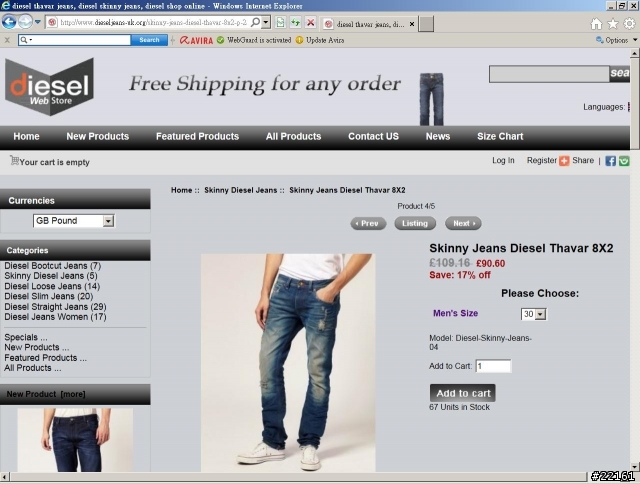
Task: Go to next product with Next
Action: [463, 223]
